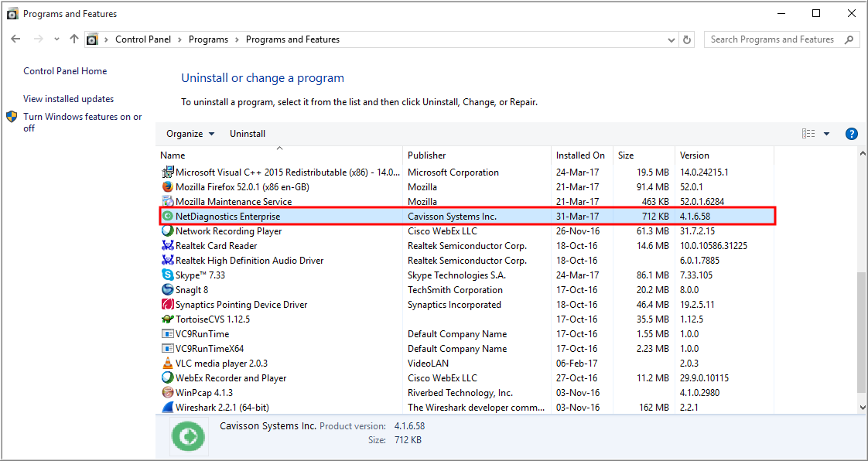Click the Cavisson Systems Inc. publisher cell
The image size is (868, 461).
click(x=453, y=217)
